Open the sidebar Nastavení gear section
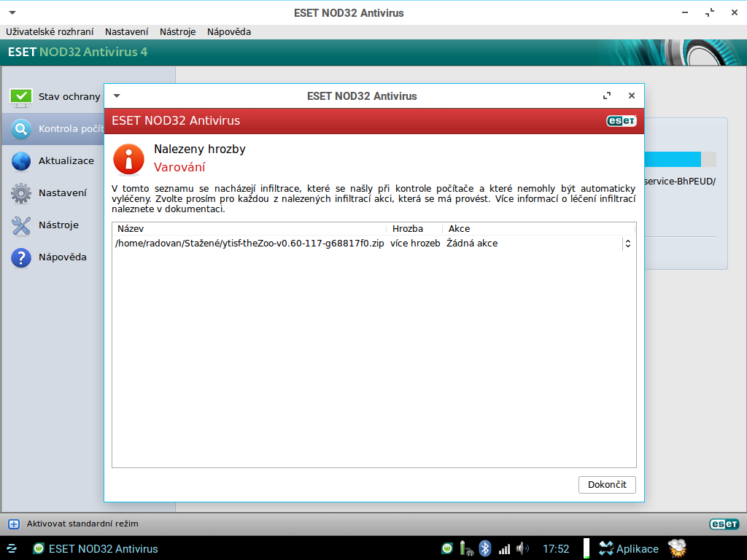 click(x=49, y=192)
